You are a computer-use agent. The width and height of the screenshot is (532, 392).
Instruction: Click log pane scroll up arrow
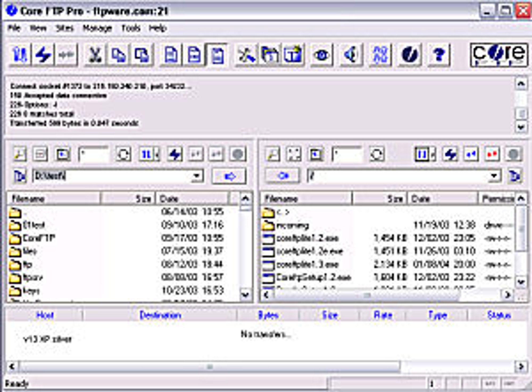pyautogui.click(x=521, y=84)
